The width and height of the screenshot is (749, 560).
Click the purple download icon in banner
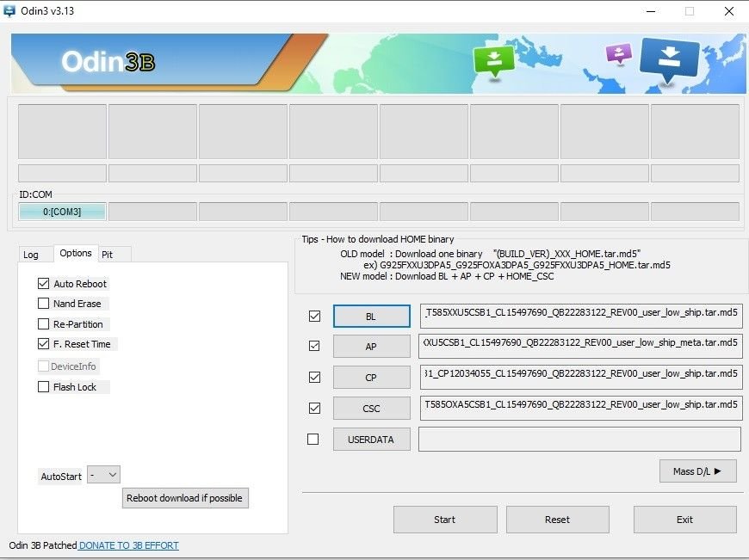pyautogui.click(x=619, y=53)
